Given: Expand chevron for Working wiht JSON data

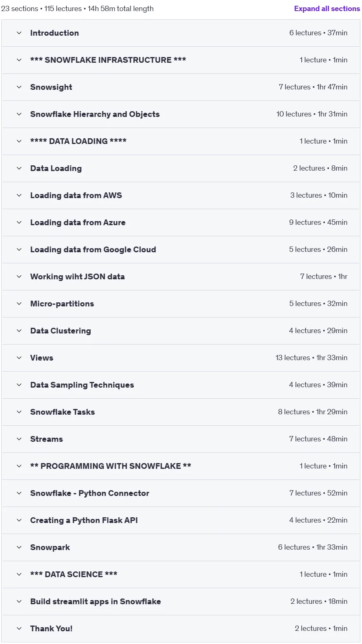Looking at the screenshot, I should pyautogui.click(x=19, y=276).
